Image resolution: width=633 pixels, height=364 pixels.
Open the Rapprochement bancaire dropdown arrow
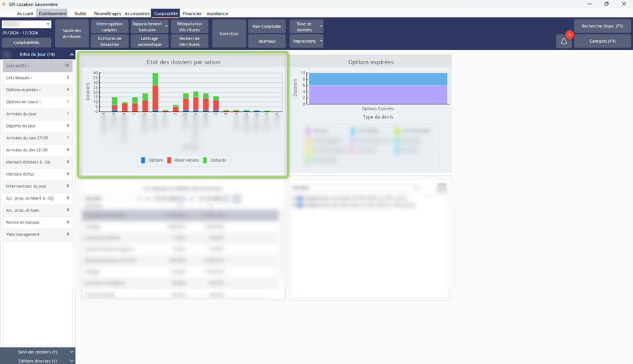[166, 27]
